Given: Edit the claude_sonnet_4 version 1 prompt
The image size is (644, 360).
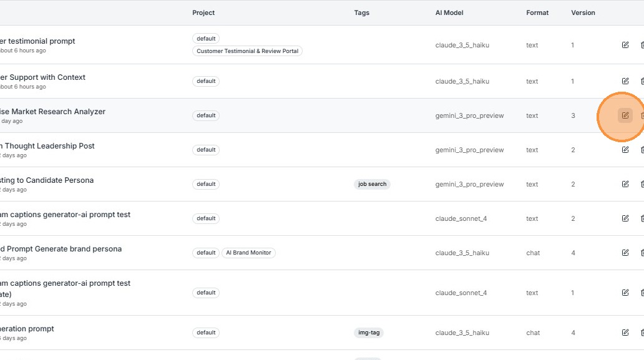Looking at the screenshot, I should [x=625, y=293].
